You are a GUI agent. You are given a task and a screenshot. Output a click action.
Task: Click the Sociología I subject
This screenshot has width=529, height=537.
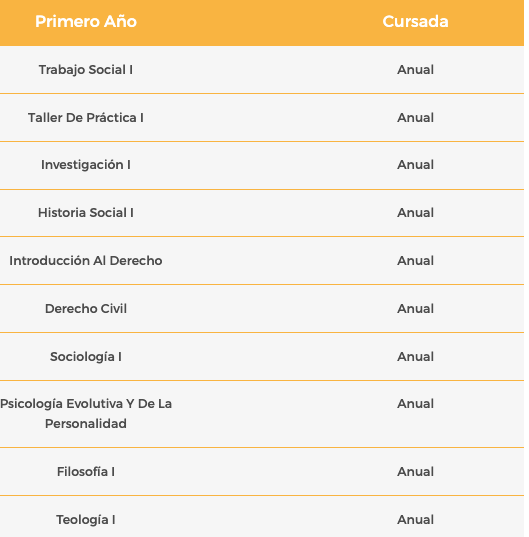86,357
